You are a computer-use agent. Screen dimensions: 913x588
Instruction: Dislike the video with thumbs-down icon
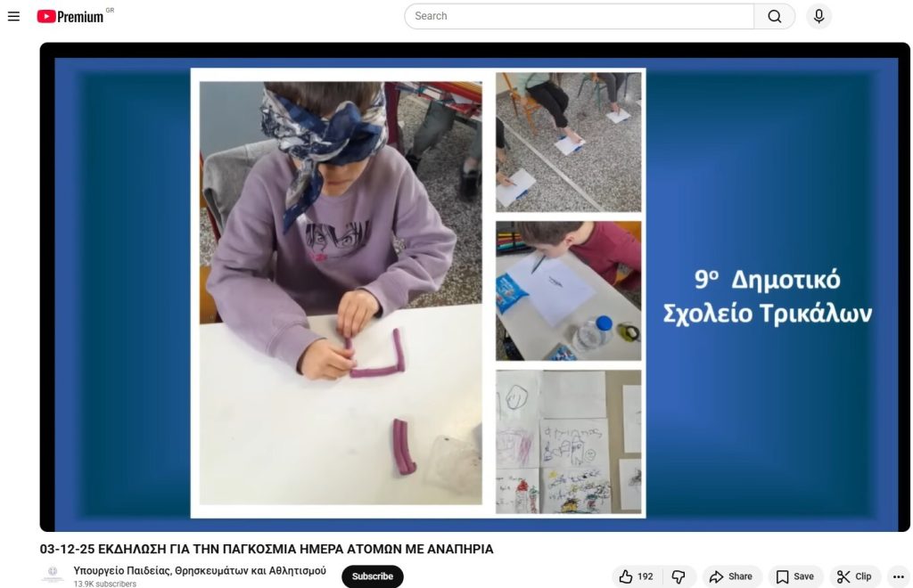(679, 576)
